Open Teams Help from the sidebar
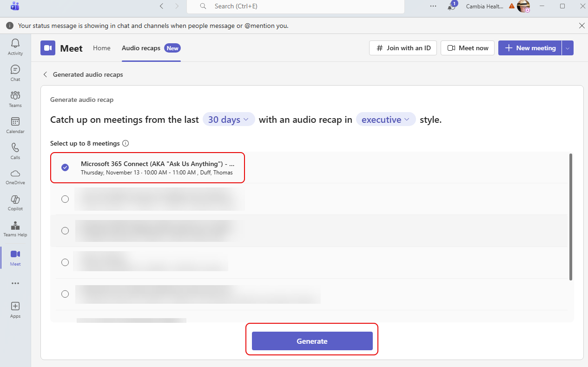Screen dimensions: 588x367 point(15,227)
